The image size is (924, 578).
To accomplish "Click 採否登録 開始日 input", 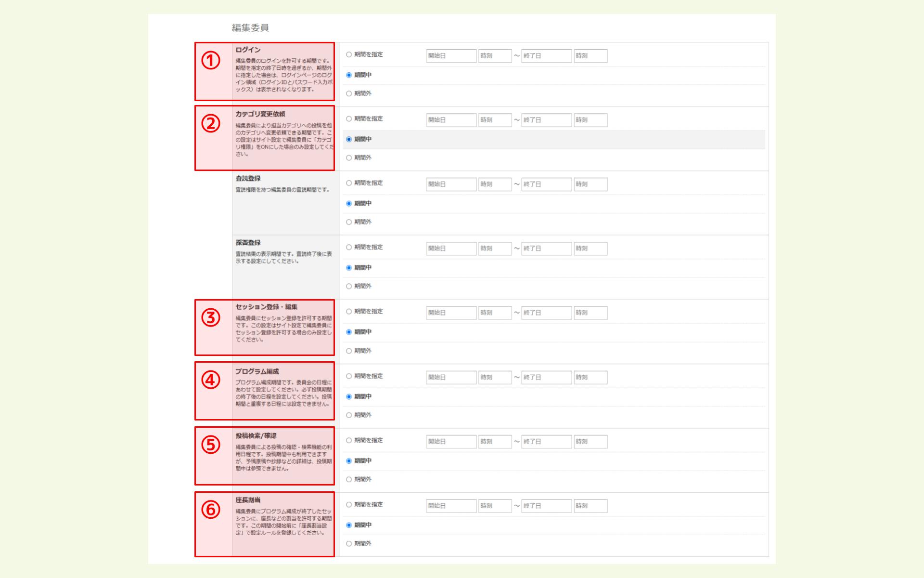I will click(x=451, y=249).
